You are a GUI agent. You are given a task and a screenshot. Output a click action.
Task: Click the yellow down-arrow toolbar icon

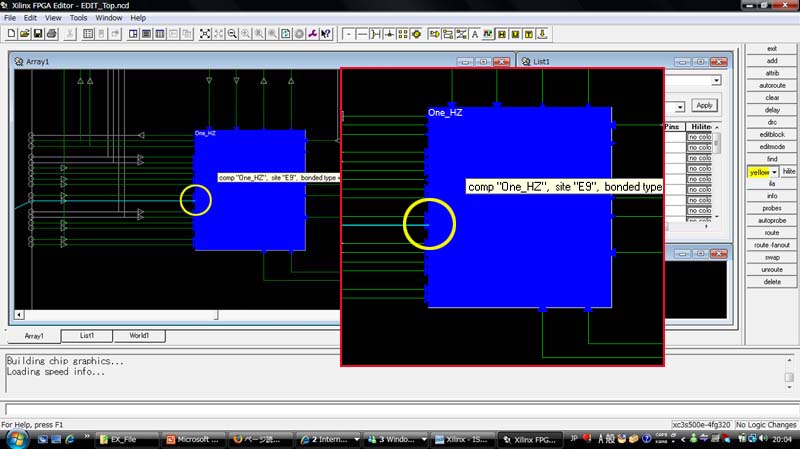pos(542,34)
